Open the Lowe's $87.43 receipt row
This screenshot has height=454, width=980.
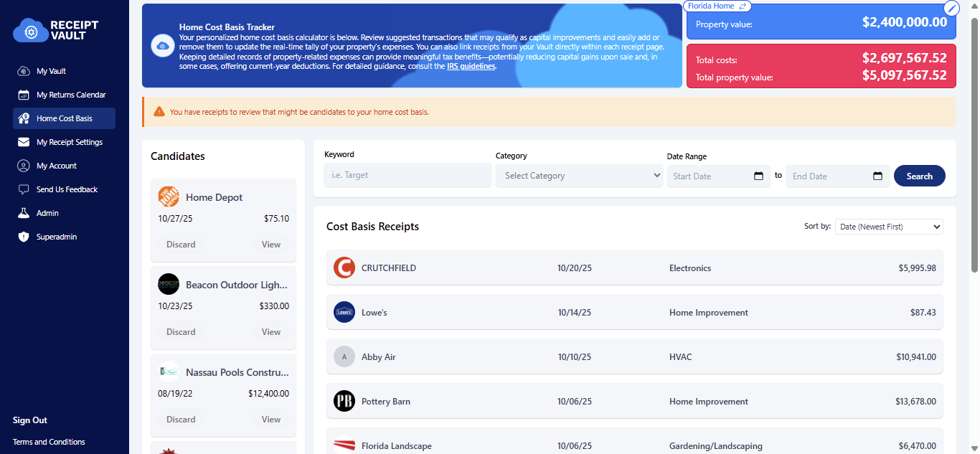[635, 312]
